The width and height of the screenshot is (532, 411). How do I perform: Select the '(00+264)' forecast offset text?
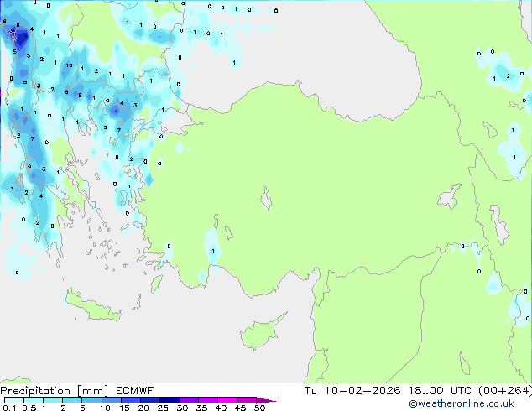(505, 391)
